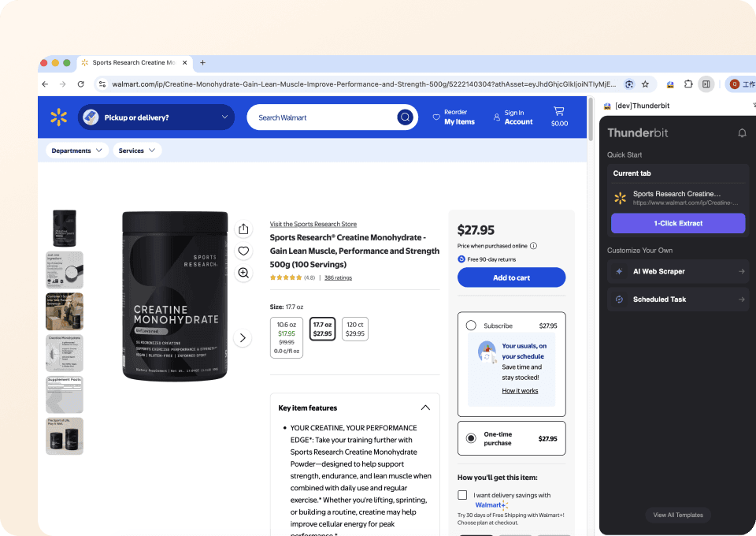756x536 pixels.
Task: Open browser profile avatar
Action: pos(734,84)
